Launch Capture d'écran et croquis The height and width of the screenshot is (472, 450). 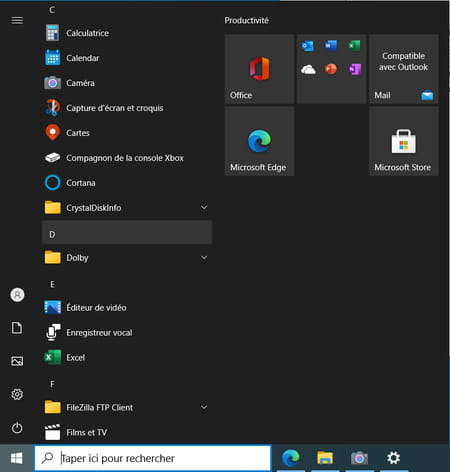(127, 108)
